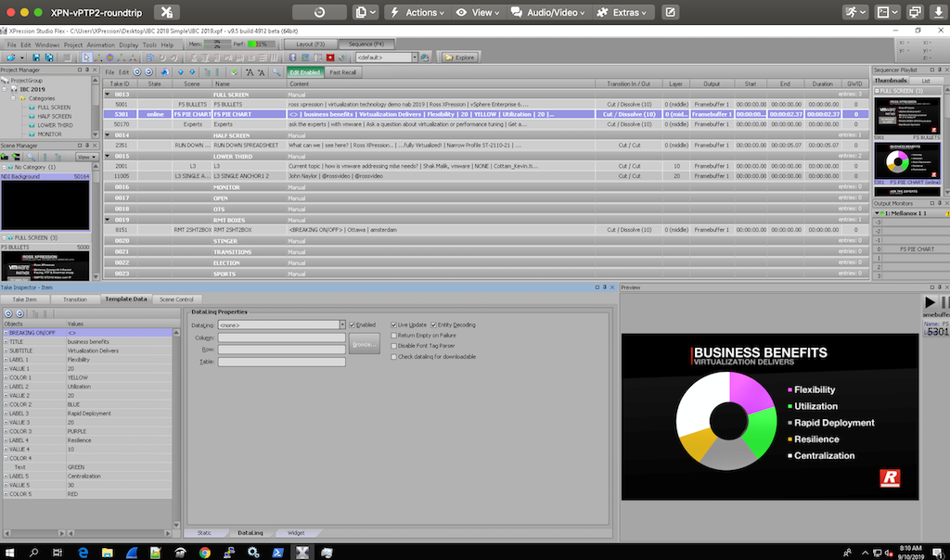Collapse the 0013 FULL SCREEN group
The image size is (950, 560).
108,95
